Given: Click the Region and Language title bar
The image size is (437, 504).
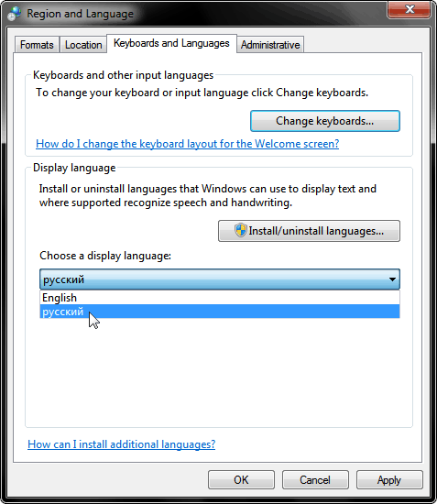Looking at the screenshot, I should click(205, 14).
